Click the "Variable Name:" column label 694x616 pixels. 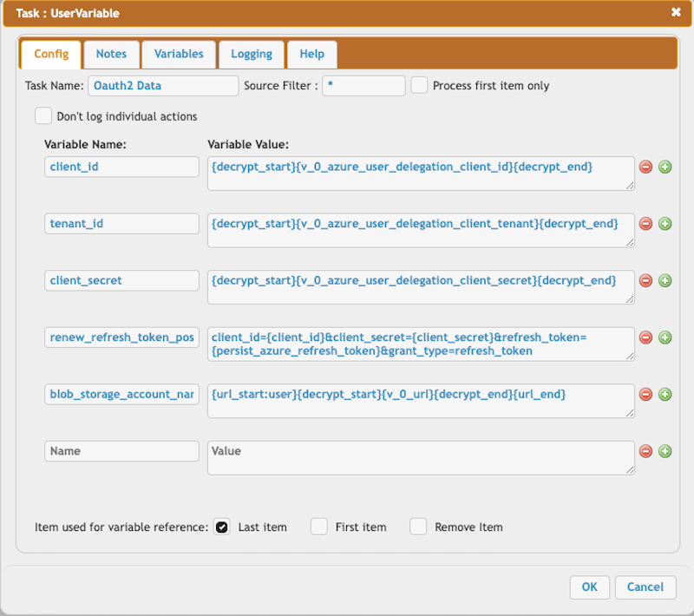click(x=85, y=145)
